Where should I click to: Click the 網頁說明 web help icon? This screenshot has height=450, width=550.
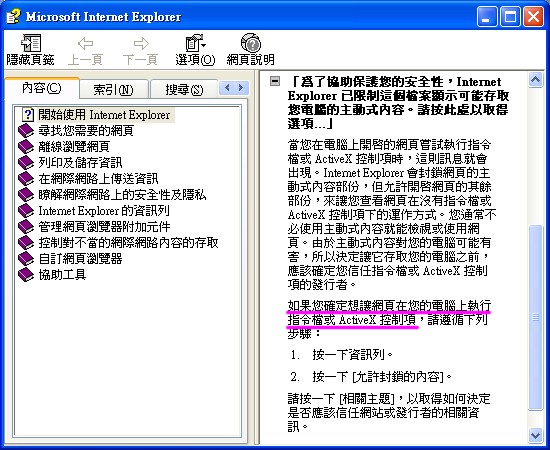(250, 43)
